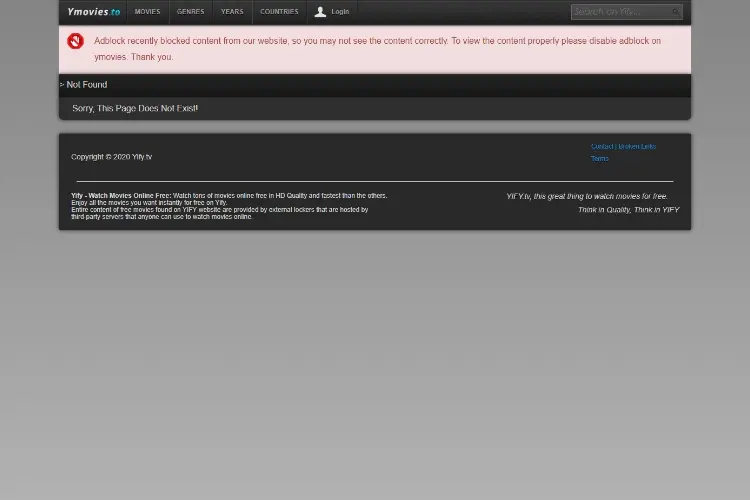Viewport: 750px width, 500px height.
Task: Click the search magnifier icon
Action: point(676,12)
